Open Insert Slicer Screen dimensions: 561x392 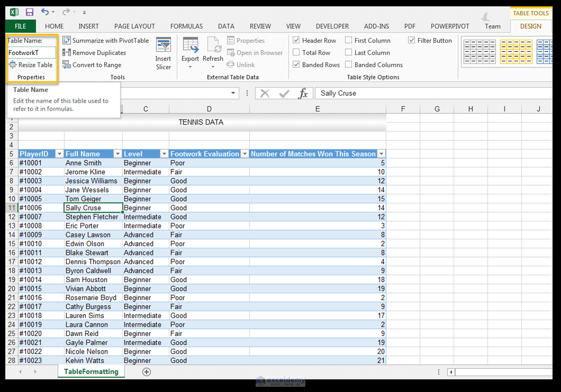[x=163, y=53]
